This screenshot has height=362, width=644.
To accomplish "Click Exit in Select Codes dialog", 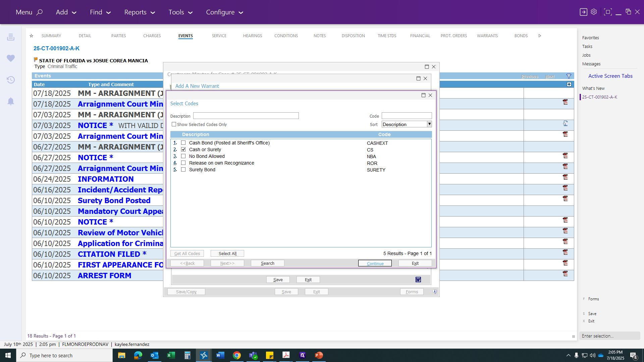I will [x=415, y=263].
